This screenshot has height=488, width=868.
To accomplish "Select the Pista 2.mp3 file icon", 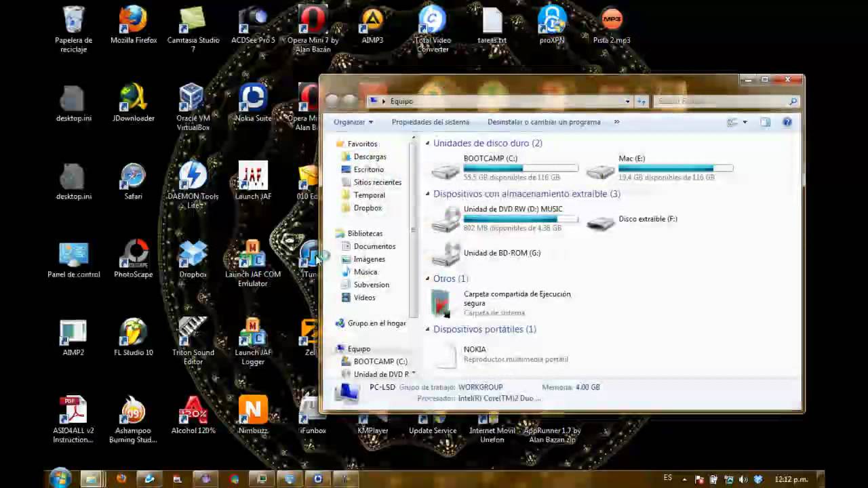I will coord(612,26).
